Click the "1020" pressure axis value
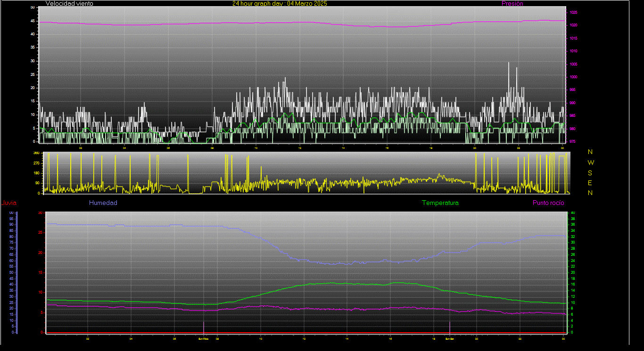This screenshot has height=351, width=644. [x=573, y=25]
